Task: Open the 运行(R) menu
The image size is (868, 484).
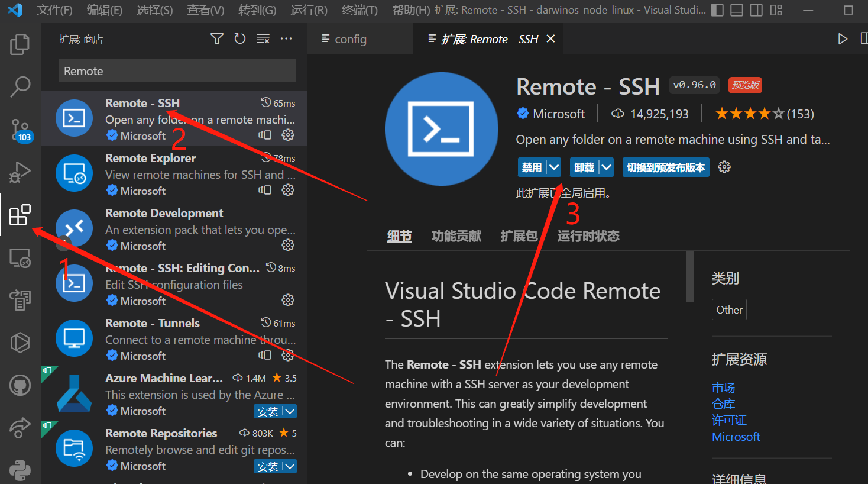Action: [309, 10]
